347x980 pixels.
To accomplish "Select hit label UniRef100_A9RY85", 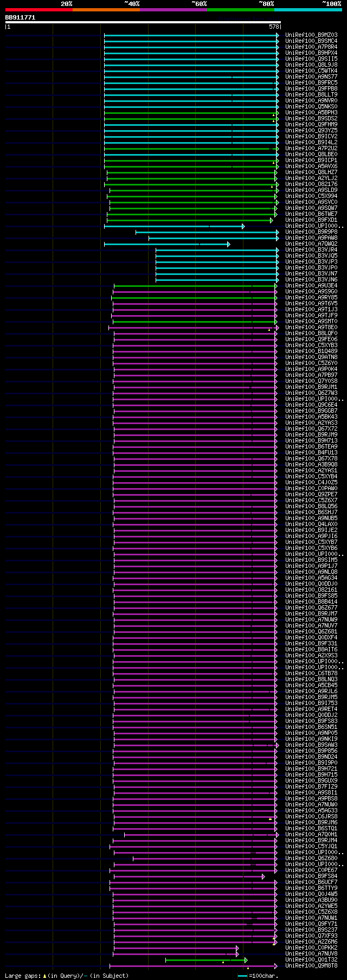I will [311, 298].
